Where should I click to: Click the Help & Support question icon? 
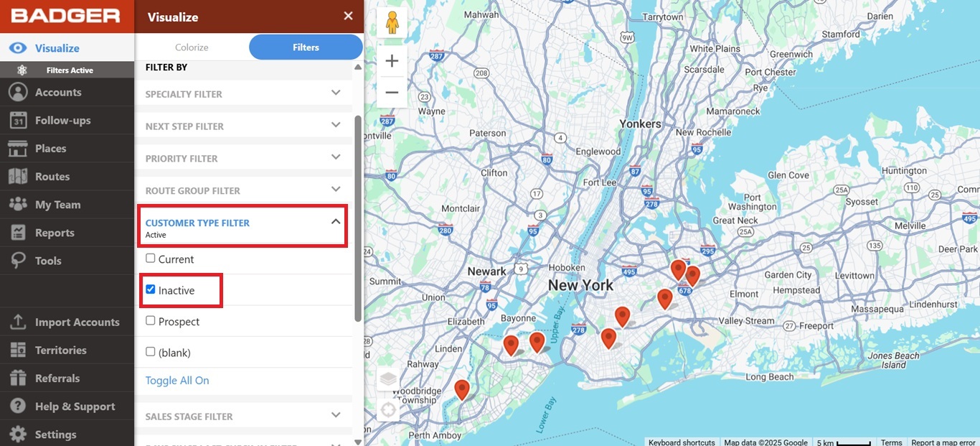point(18,406)
